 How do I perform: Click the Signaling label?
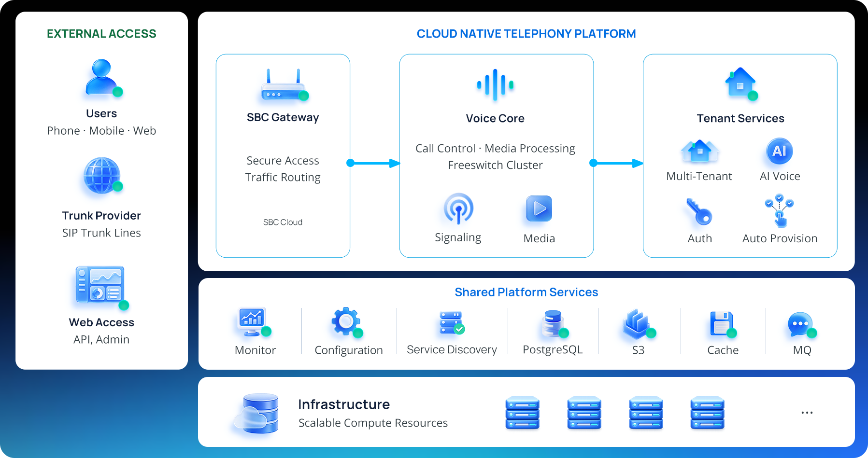click(x=458, y=238)
